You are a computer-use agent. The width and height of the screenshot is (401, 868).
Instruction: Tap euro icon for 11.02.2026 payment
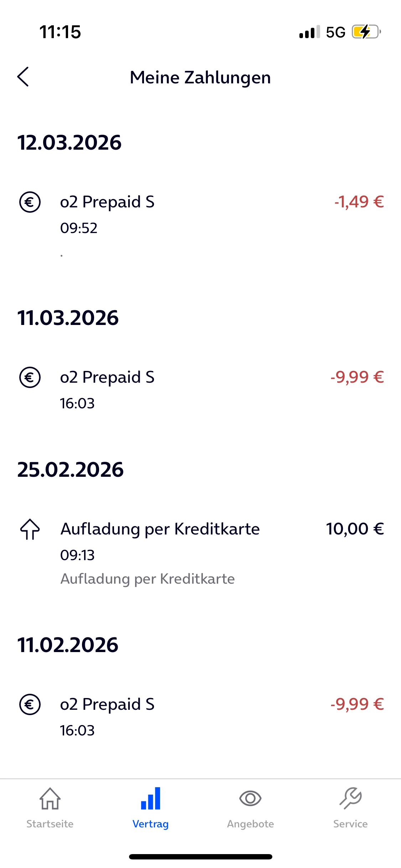coord(30,704)
